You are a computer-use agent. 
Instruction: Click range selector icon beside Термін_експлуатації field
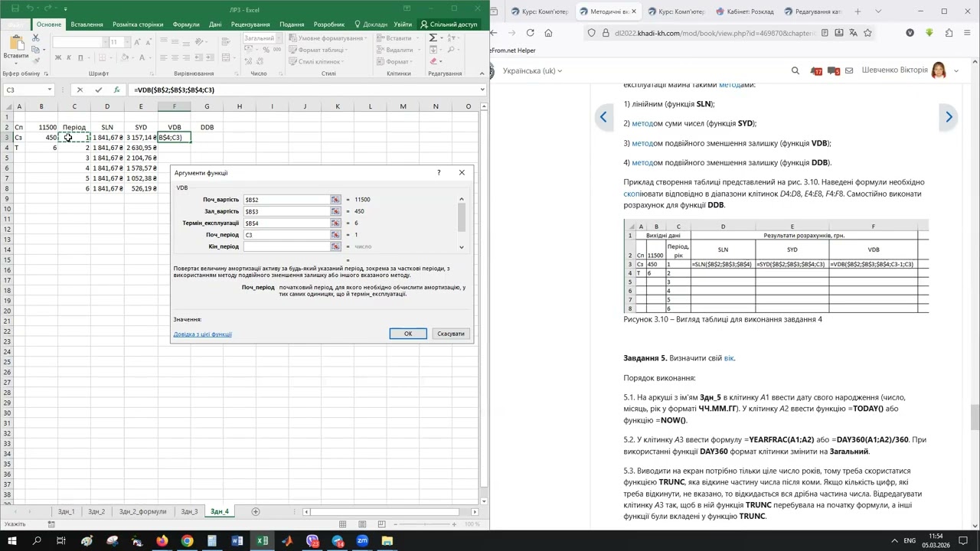335,223
